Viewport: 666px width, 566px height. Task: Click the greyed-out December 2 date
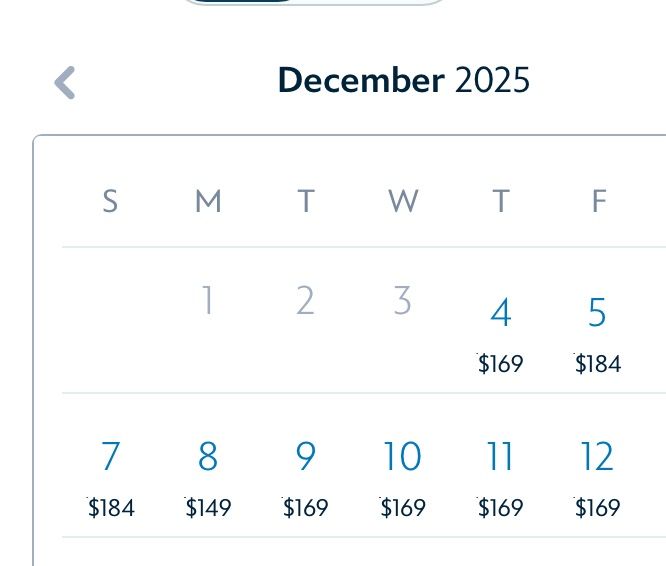click(x=305, y=300)
